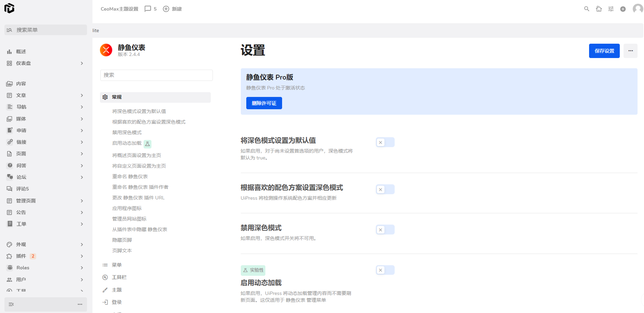Toggle the 禁用深色模式 switch

point(385,230)
